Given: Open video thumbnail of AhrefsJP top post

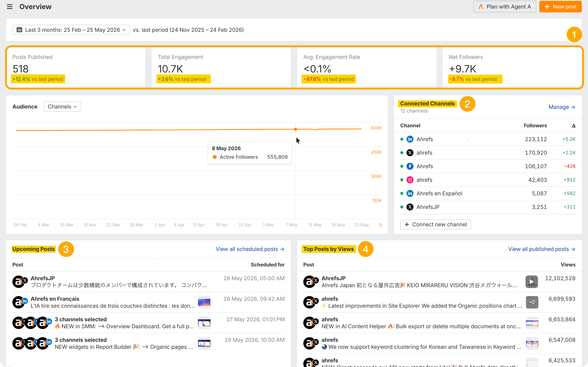Looking at the screenshot, I should coord(532,282).
